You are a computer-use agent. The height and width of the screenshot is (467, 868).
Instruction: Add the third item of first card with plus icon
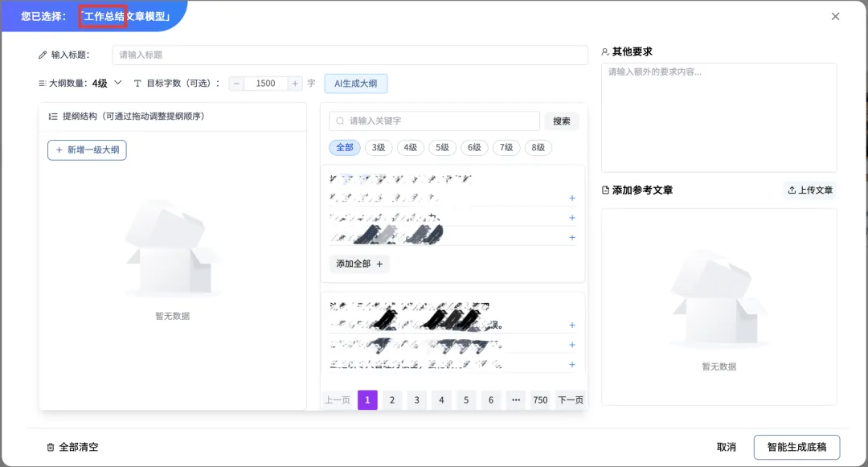(x=572, y=237)
